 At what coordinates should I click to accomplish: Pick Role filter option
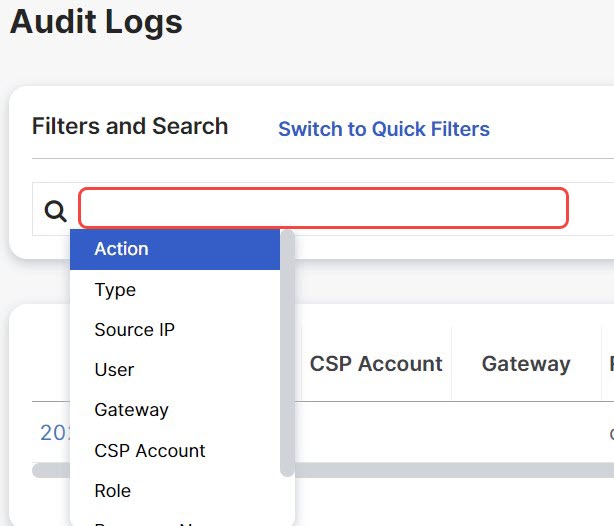[x=175, y=491]
